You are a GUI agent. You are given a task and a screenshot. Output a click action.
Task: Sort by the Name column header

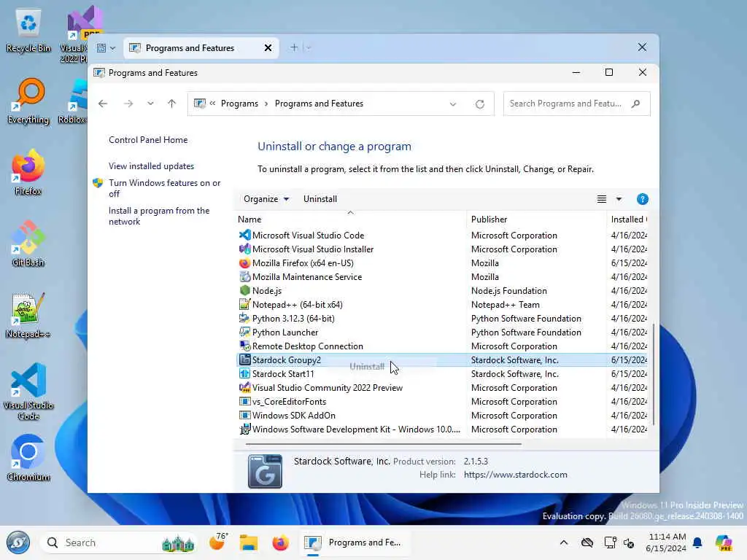pos(350,219)
